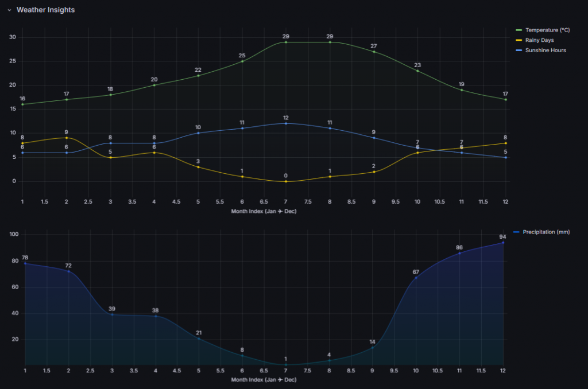Open green Temperature legend color swatch

coord(519,30)
